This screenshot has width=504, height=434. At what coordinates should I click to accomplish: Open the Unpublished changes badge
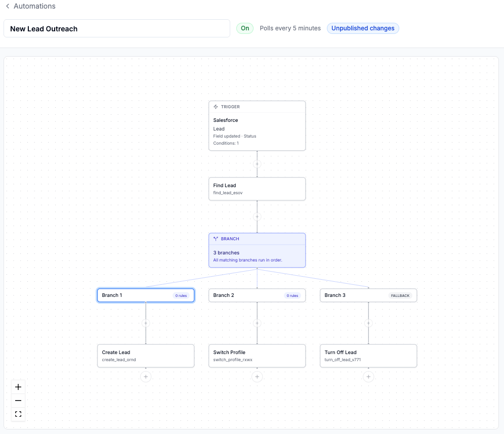click(363, 28)
